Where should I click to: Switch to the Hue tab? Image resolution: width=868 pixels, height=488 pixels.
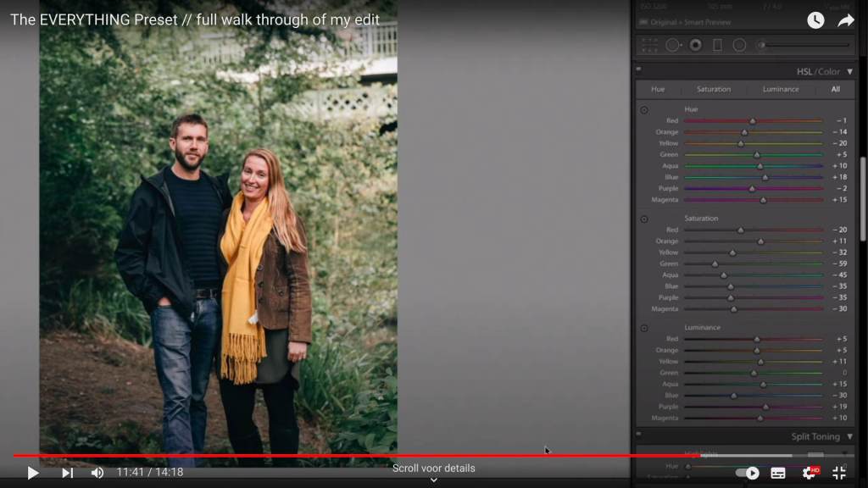tap(658, 89)
